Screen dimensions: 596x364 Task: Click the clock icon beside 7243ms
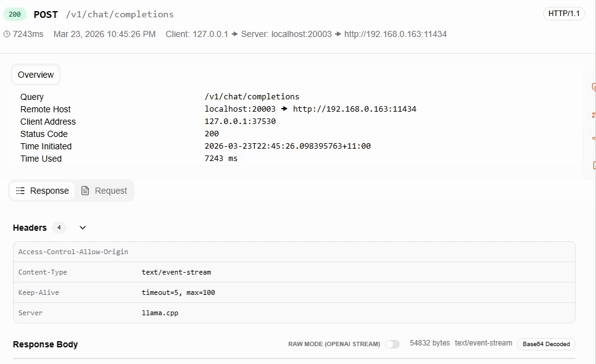pos(7,34)
